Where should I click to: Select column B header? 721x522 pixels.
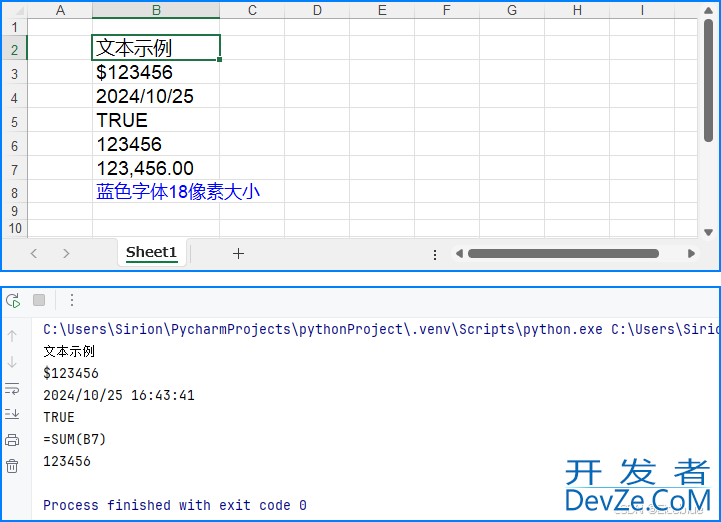[x=156, y=10]
